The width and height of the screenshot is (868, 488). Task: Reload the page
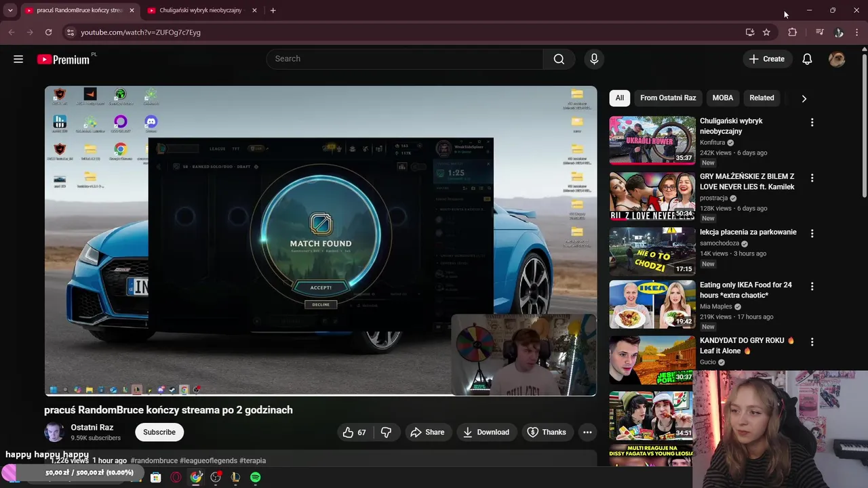(x=48, y=32)
